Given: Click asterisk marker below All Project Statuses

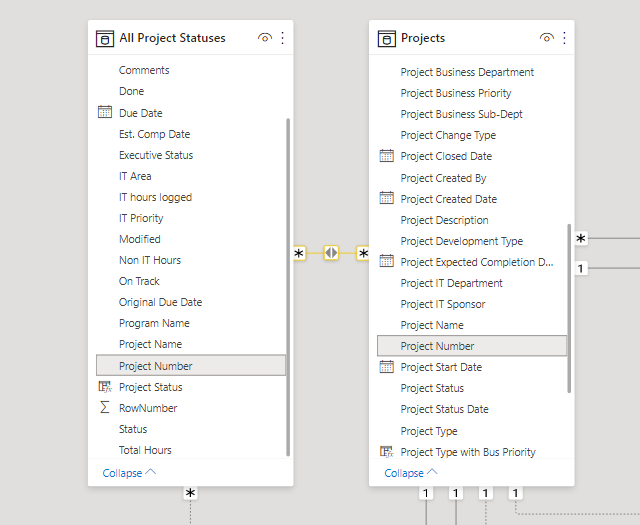Looking at the screenshot, I should coord(190,493).
